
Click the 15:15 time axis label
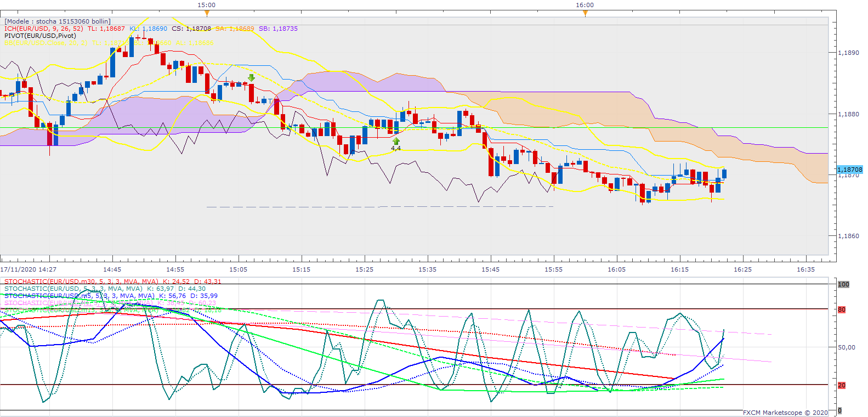coord(302,269)
